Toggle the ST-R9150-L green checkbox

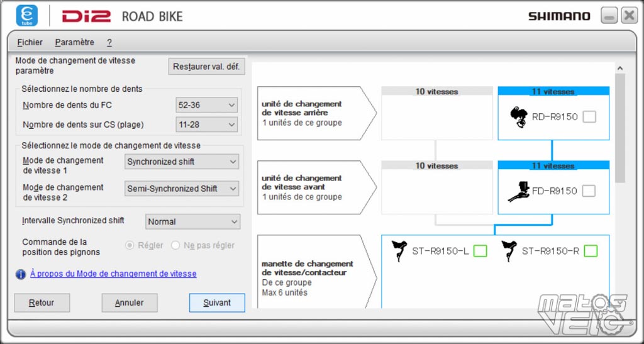point(480,251)
